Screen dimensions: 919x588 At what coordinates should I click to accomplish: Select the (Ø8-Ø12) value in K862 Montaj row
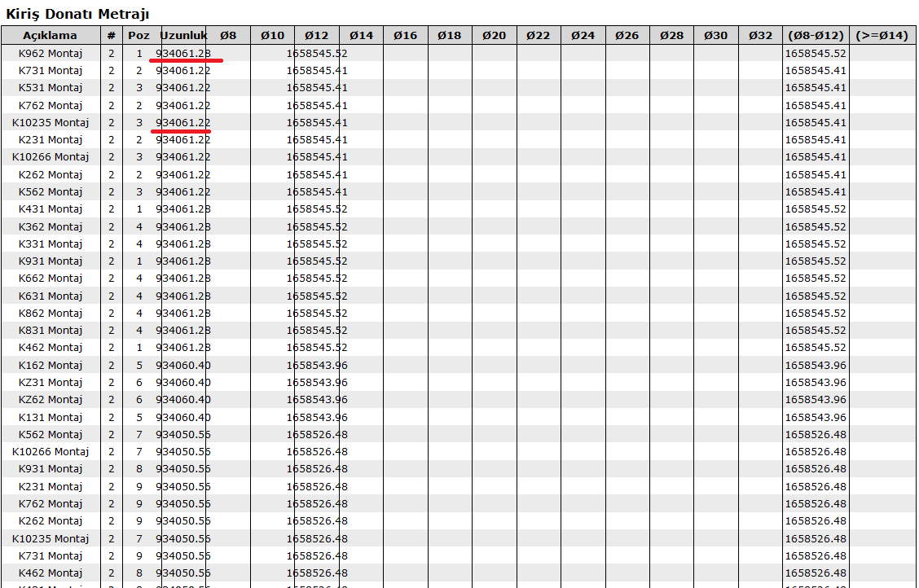click(816, 314)
